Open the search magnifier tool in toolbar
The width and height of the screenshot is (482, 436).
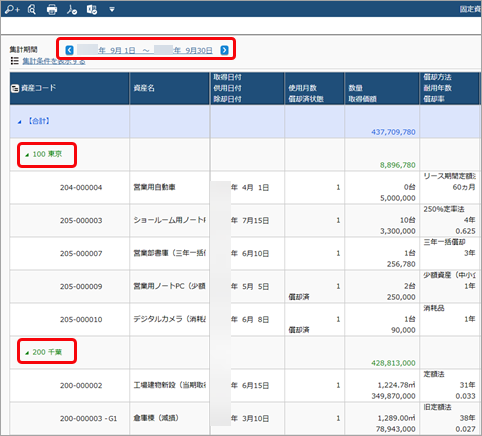(x=32, y=9)
